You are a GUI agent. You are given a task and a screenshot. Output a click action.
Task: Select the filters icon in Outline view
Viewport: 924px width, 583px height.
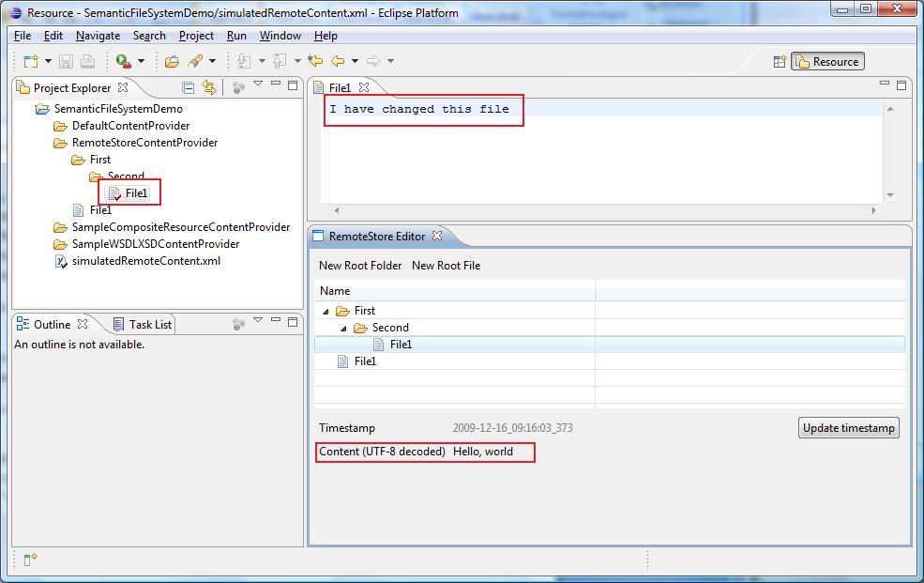pos(238,323)
